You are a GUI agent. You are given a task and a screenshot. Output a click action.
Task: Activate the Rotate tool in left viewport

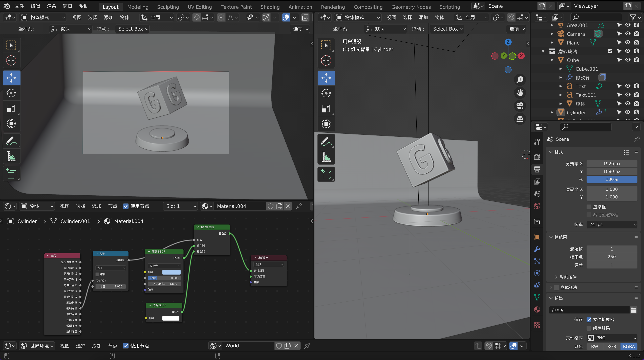click(11, 93)
